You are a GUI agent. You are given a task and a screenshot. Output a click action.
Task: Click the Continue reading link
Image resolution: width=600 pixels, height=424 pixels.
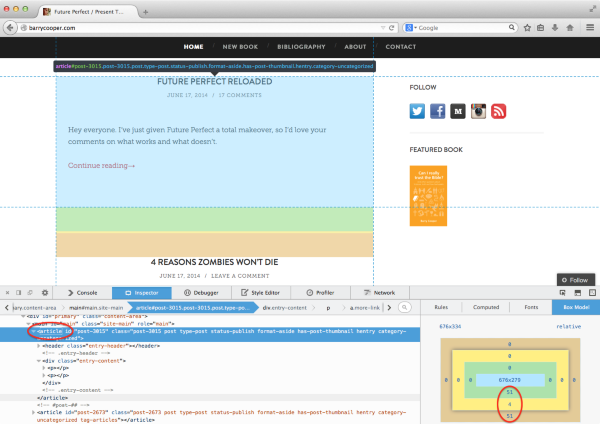tap(100, 165)
